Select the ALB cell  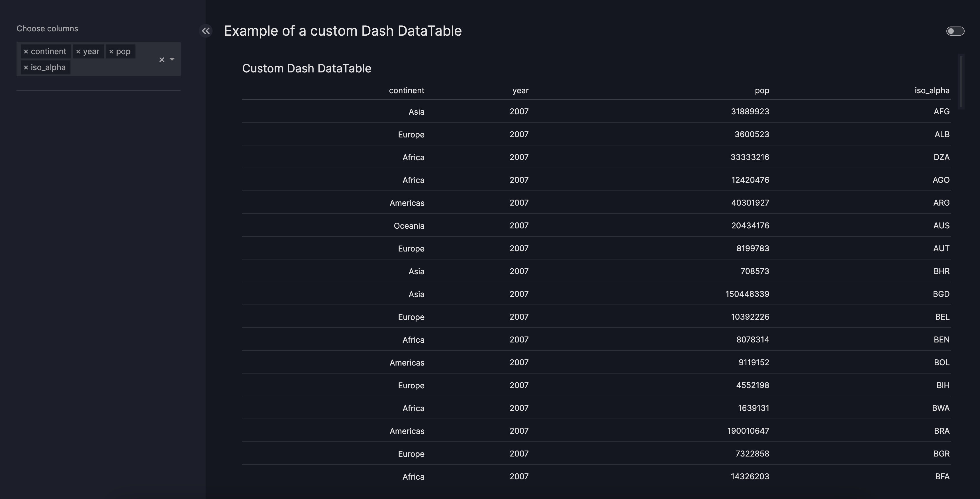point(942,135)
